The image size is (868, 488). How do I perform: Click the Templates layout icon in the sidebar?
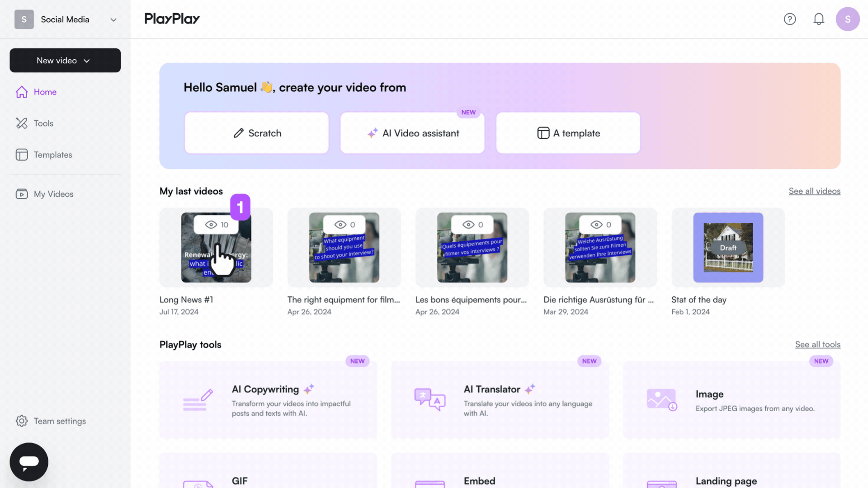click(x=22, y=155)
